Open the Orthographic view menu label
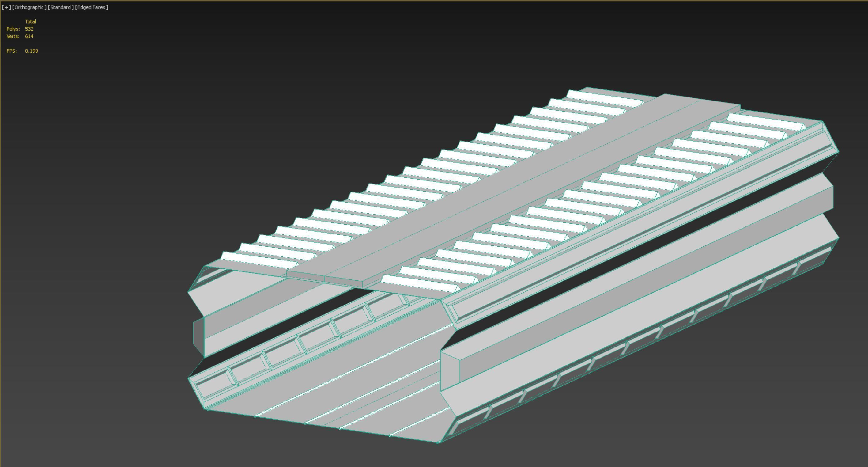The image size is (868, 467). click(x=29, y=7)
